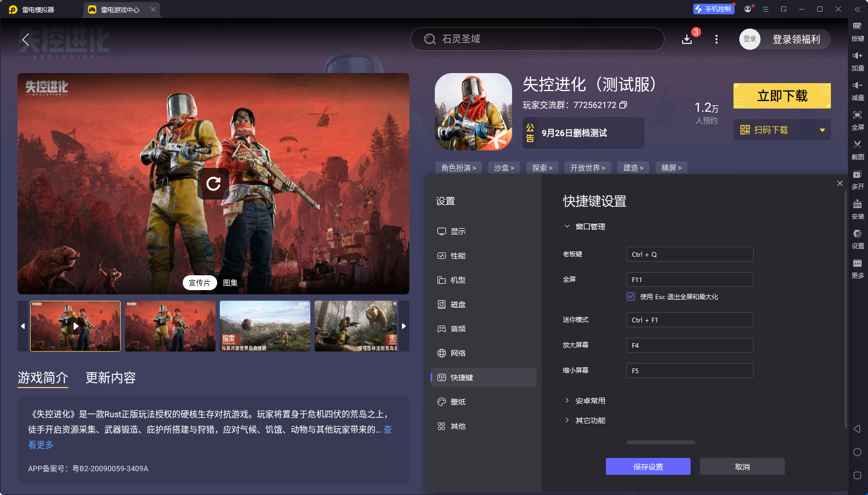The height and width of the screenshot is (495, 868).
Task: Open 性能 settings category
Action: coord(484,256)
